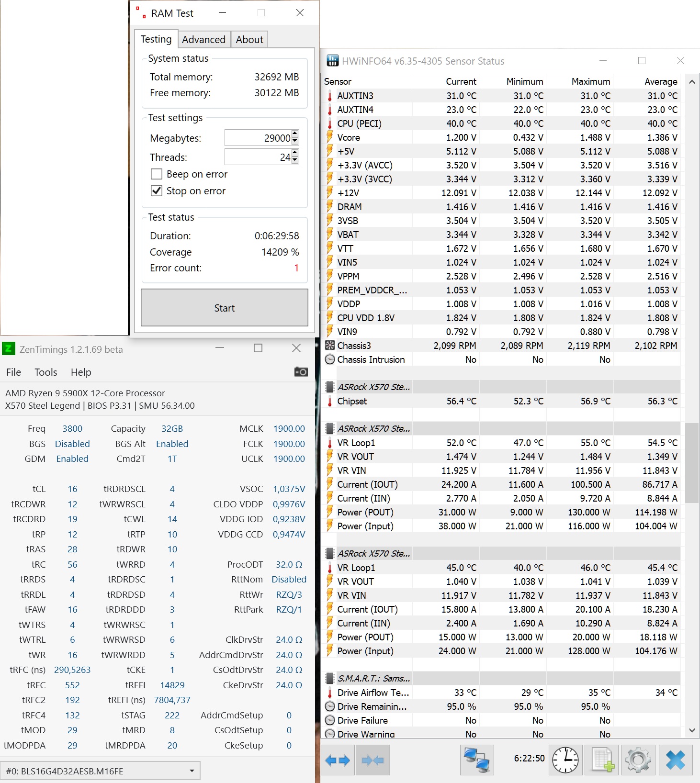This screenshot has width=700, height=783.
Task: Click HWiNFO64 title bar app icon
Action: coord(332,61)
